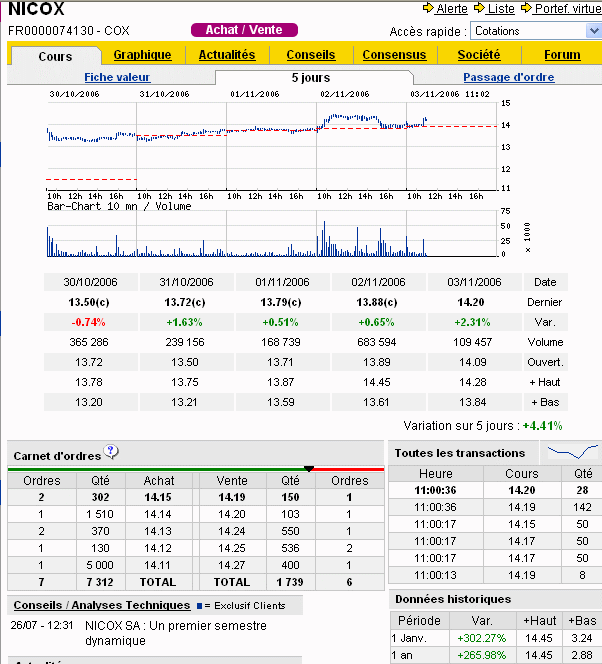Click the 14.09 Ouvert. value
This screenshot has width=602, height=664.
473,362
